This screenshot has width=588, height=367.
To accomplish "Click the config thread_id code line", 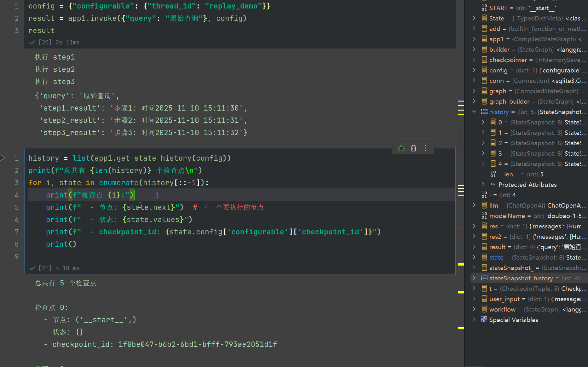I will point(149,6).
